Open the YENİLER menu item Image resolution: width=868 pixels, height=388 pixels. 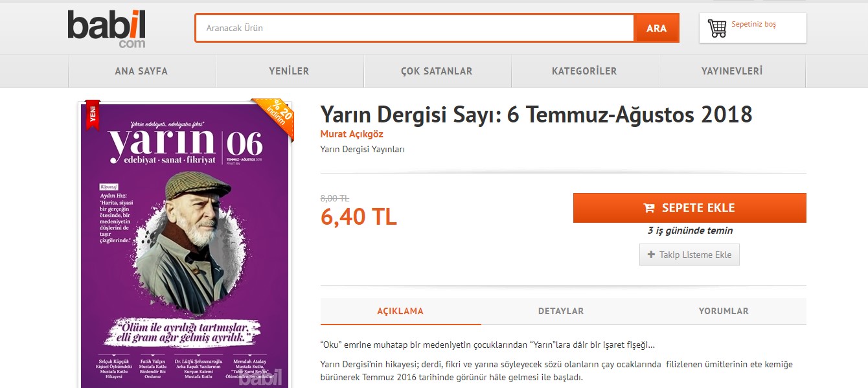pos(289,71)
